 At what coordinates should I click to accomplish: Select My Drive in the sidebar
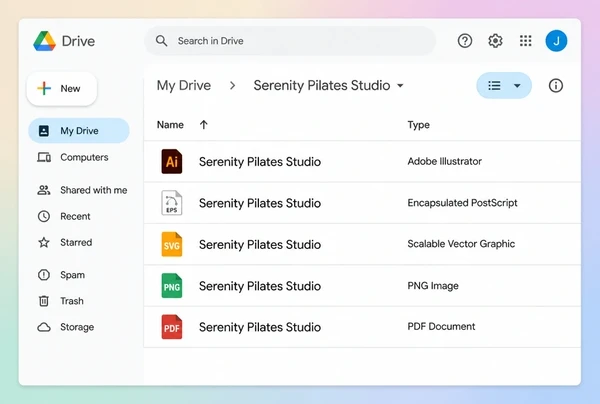click(x=79, y=131)
